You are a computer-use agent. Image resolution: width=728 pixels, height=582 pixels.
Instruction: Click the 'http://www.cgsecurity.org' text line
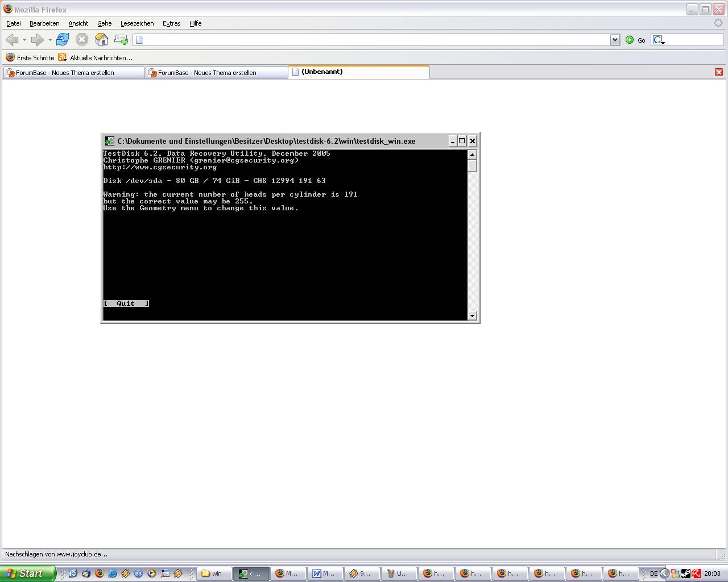[x=160, y=167]
